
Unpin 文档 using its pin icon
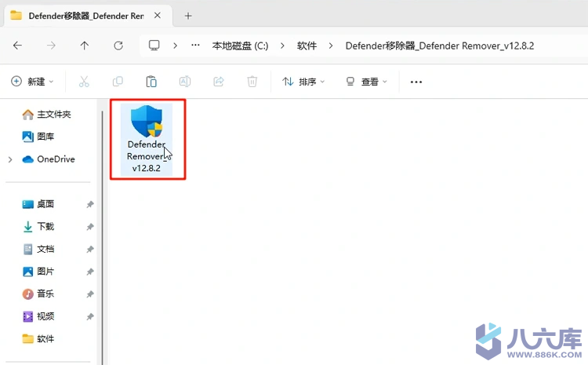pyautogui.click(x=90, y=250)
